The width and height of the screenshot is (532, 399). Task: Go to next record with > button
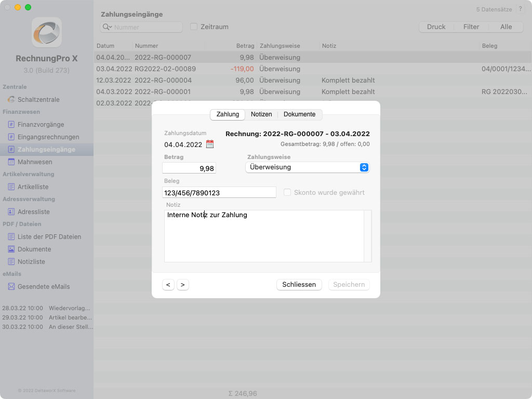182,285
